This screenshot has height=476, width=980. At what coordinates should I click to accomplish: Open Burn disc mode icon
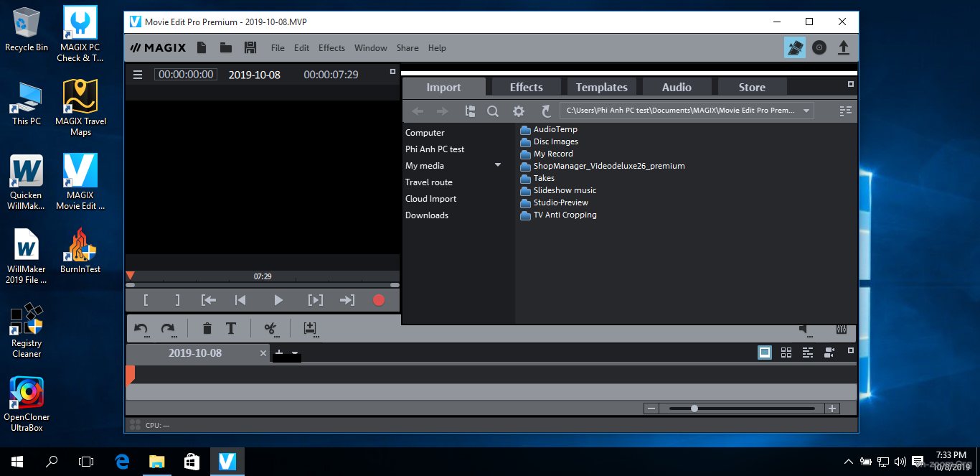click(819, 47)
